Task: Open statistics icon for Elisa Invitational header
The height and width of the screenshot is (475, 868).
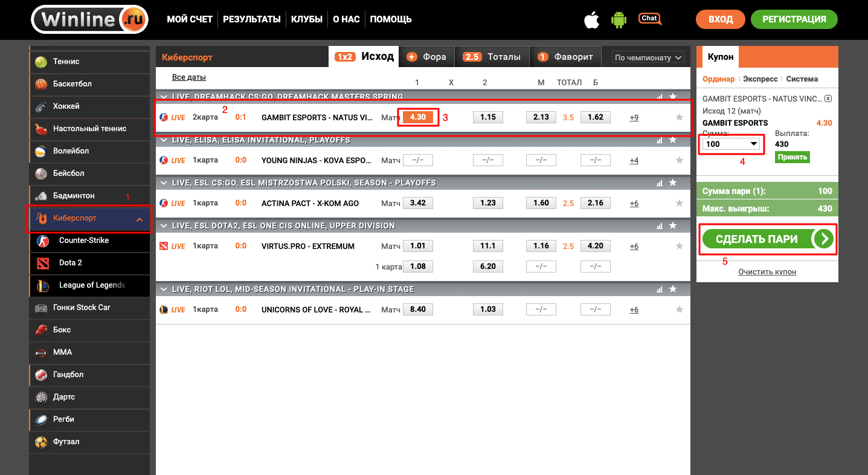Action: tap(660, 140)
